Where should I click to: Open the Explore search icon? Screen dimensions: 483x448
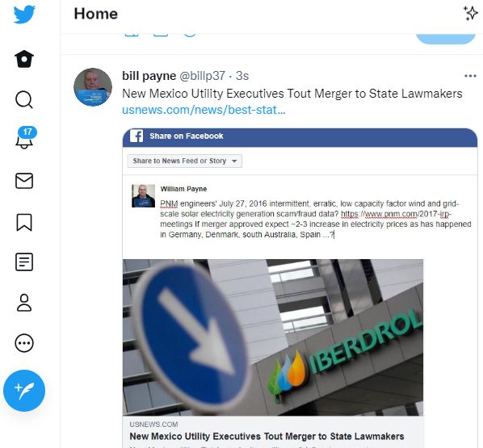24,100
